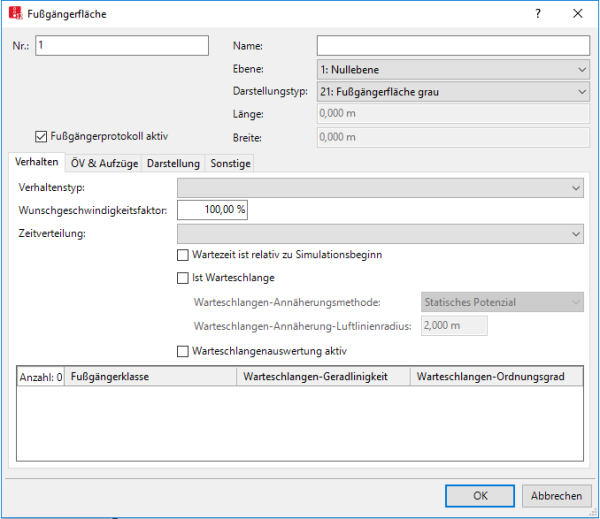The image size is (600, 519).
Task: Open the Darstellung tab
Action: (173, 163)
